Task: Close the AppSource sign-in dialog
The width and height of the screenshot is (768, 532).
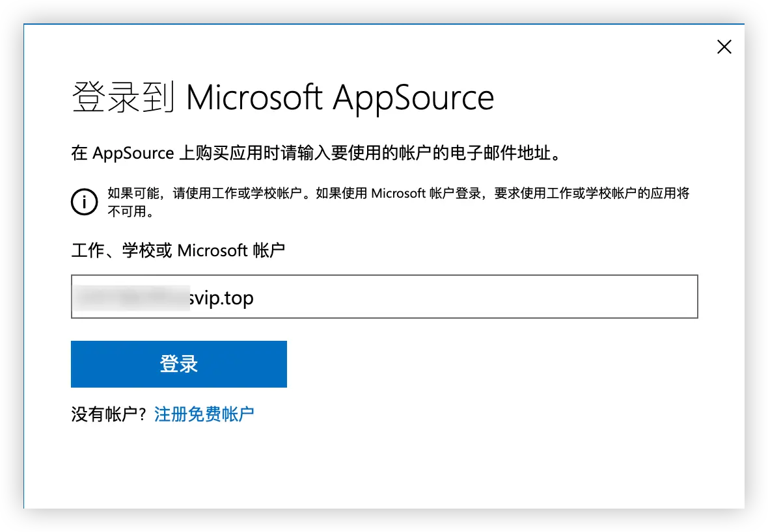Action: pos(724,47)
